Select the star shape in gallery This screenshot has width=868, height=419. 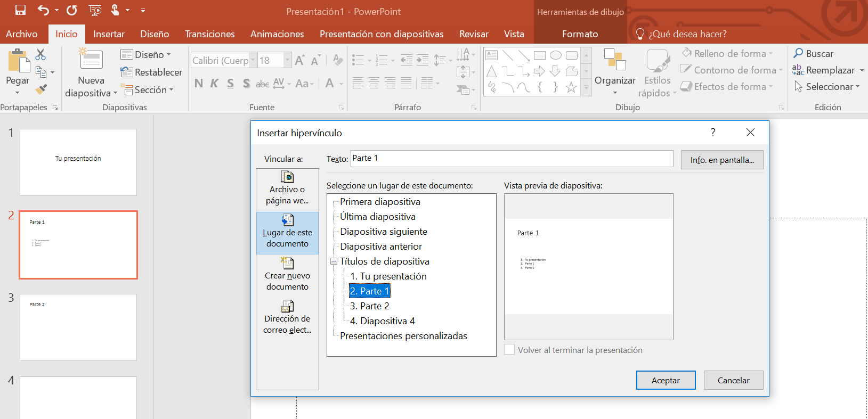(x=571, y=87)
